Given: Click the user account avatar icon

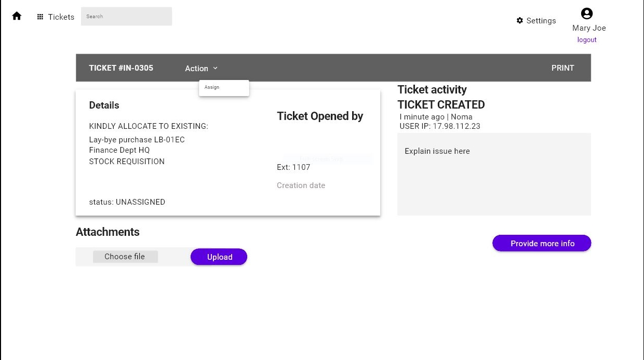Looking at the screenshot, I should pos(587,14).
